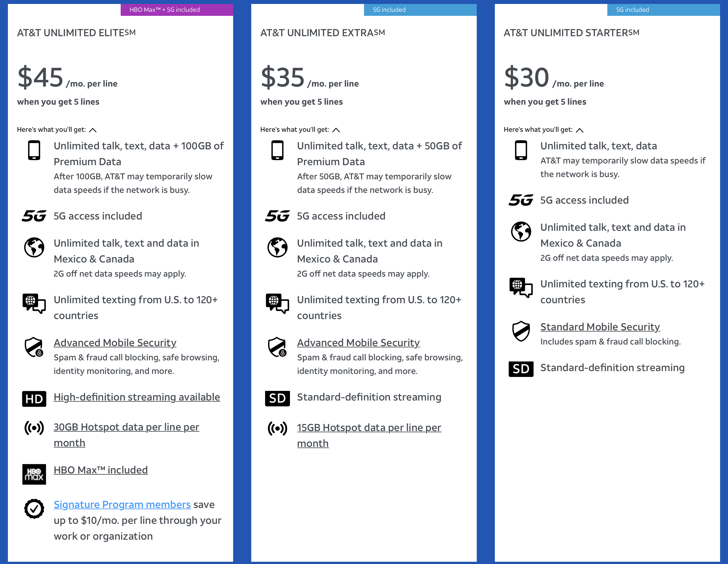The width and height of the screenshot is (728, 564).
Task: Collapse the Extra plan "Here's what you'll get" section
Action: click(x=336, y=130)
